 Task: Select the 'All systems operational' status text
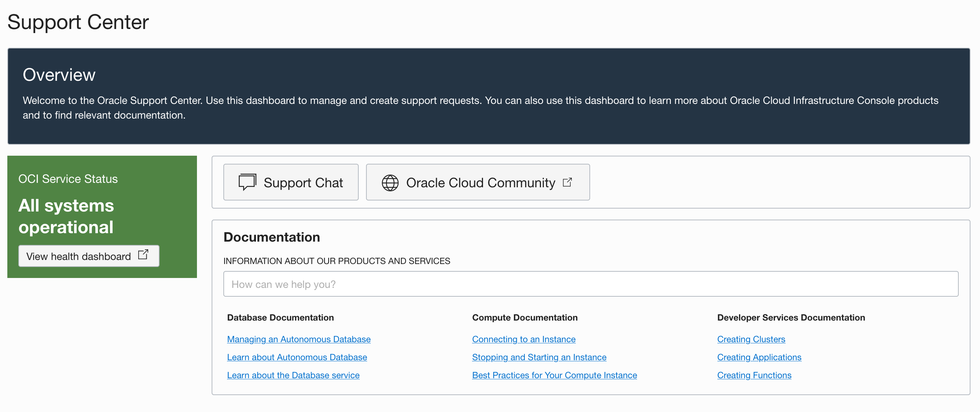[x=66, y=216]
